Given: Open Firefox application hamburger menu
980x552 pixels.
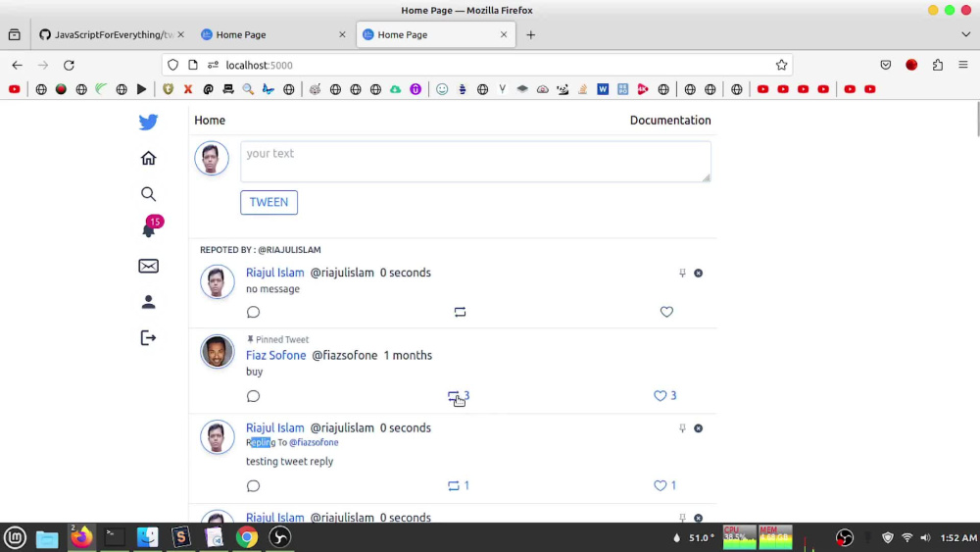Looking at the screenshot, I should pos(963,65).
